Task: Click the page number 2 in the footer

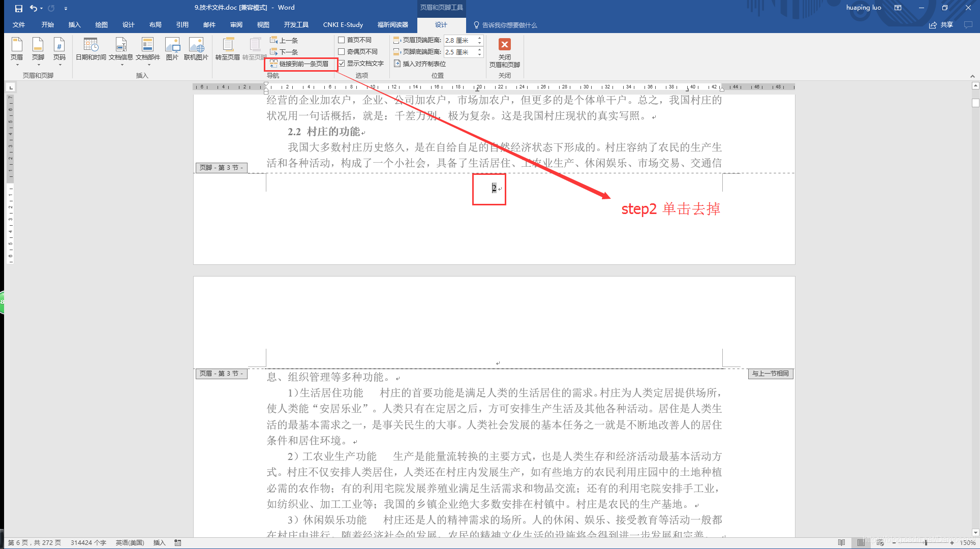Action: click(x=494, y=188)
